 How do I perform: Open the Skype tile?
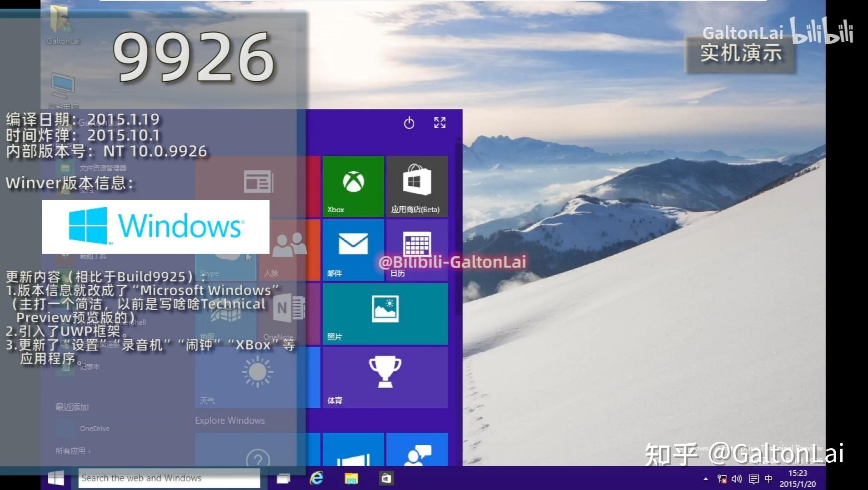click(x=226, y=250)
